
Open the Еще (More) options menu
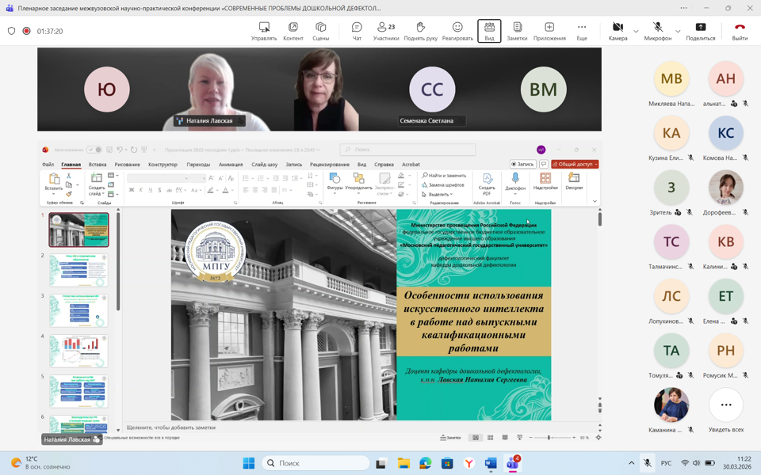coord(581,31)
